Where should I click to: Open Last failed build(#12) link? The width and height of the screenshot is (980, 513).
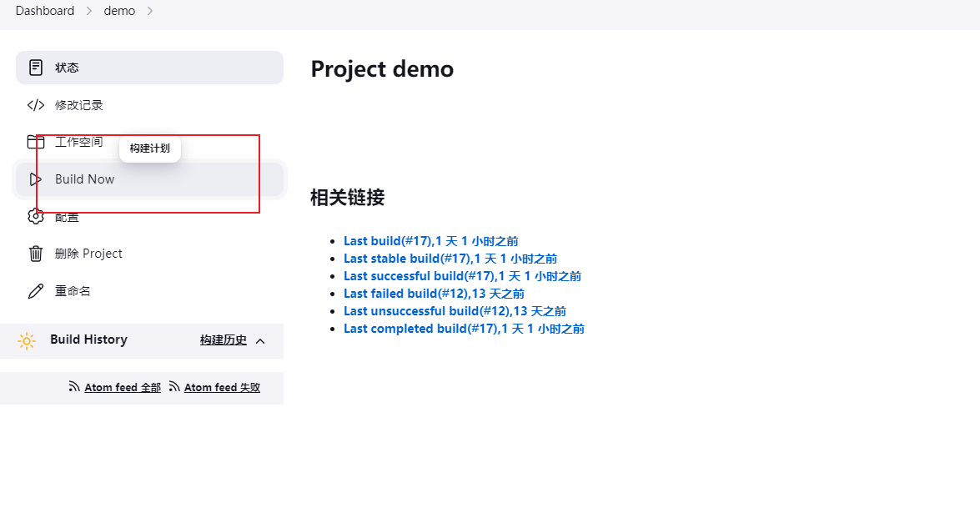pyautogui.click(x=434, y=294)
